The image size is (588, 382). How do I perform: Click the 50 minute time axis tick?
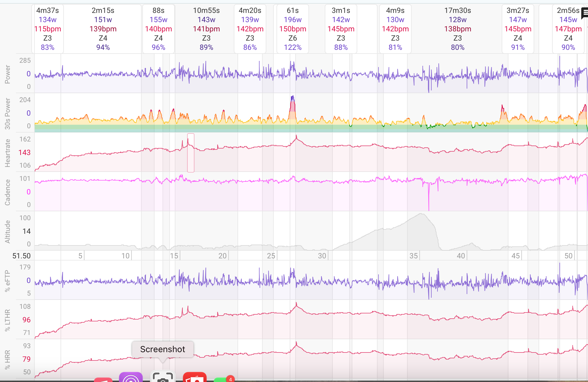568,256
